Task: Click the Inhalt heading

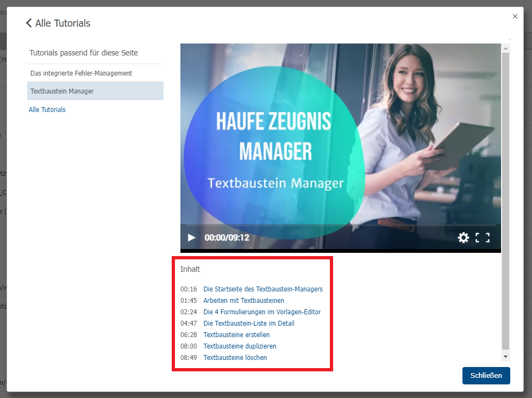Action: (x=190, y=269)
